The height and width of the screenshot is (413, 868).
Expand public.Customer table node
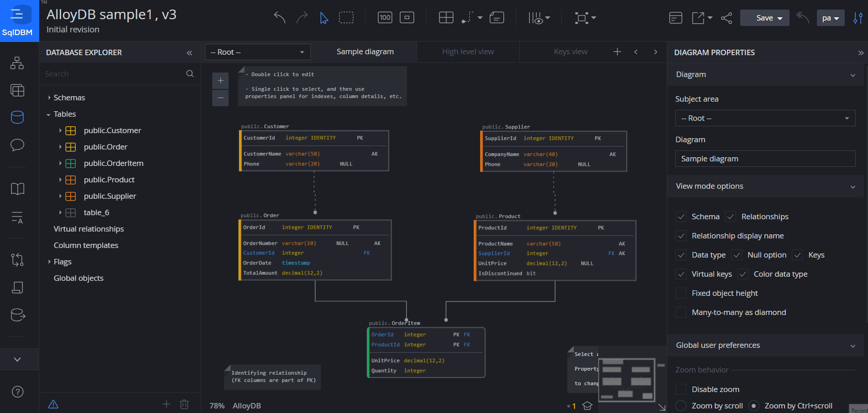tap(60, 130)
